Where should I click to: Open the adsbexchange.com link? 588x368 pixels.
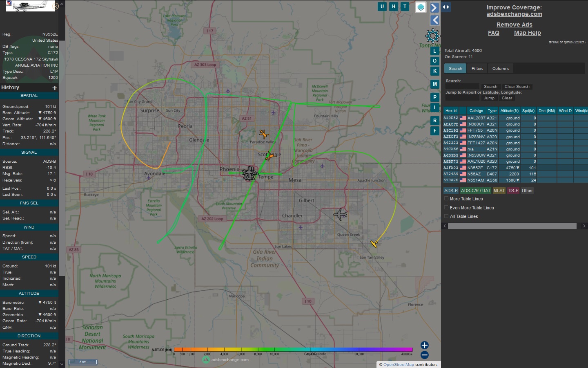514,14
